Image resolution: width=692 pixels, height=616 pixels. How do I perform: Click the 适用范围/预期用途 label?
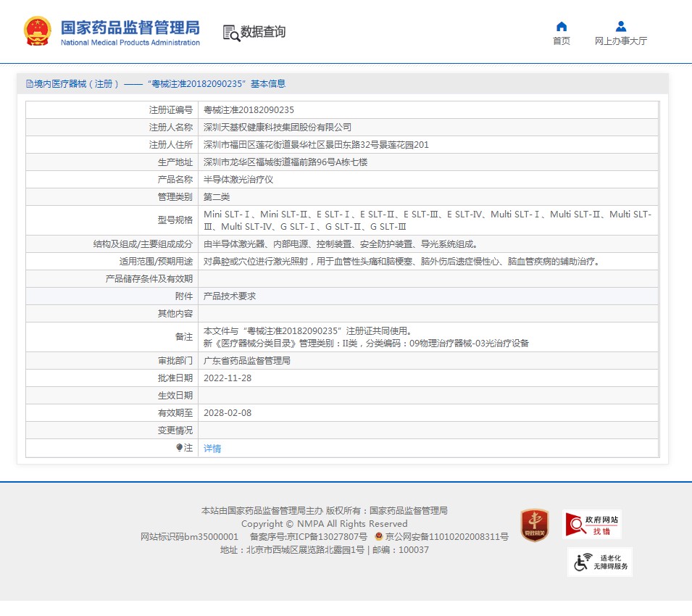(x=156, y=261)
